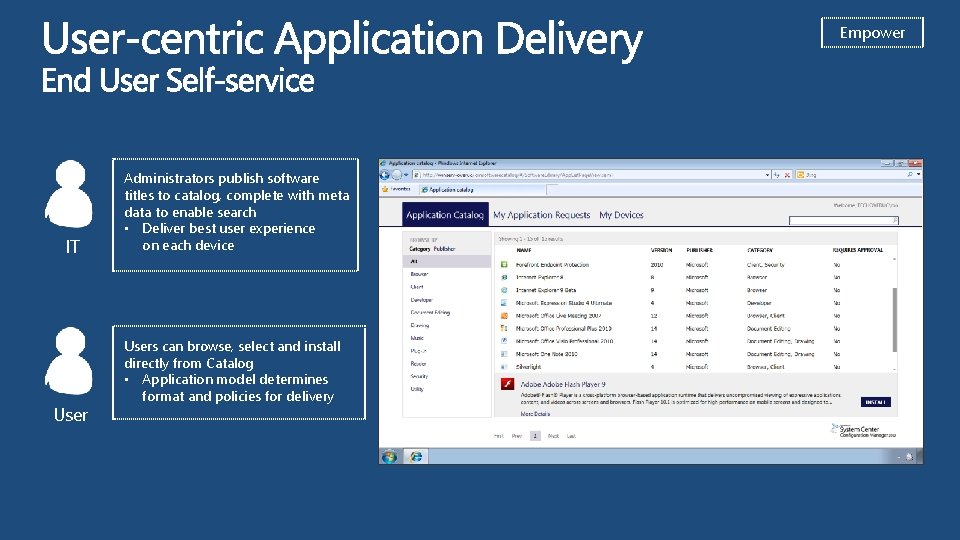Select the All category filter
The image size is (960, 540).
pos(447,261)
